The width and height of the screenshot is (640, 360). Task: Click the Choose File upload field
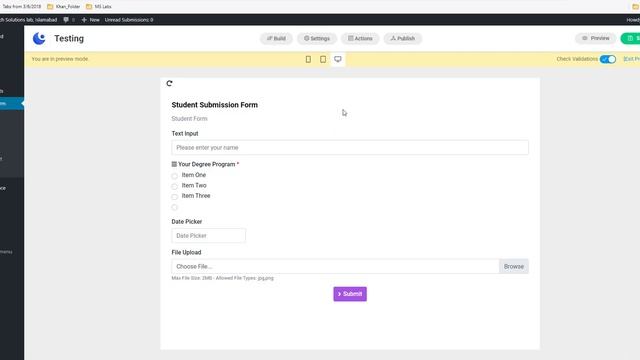[335, 266]
